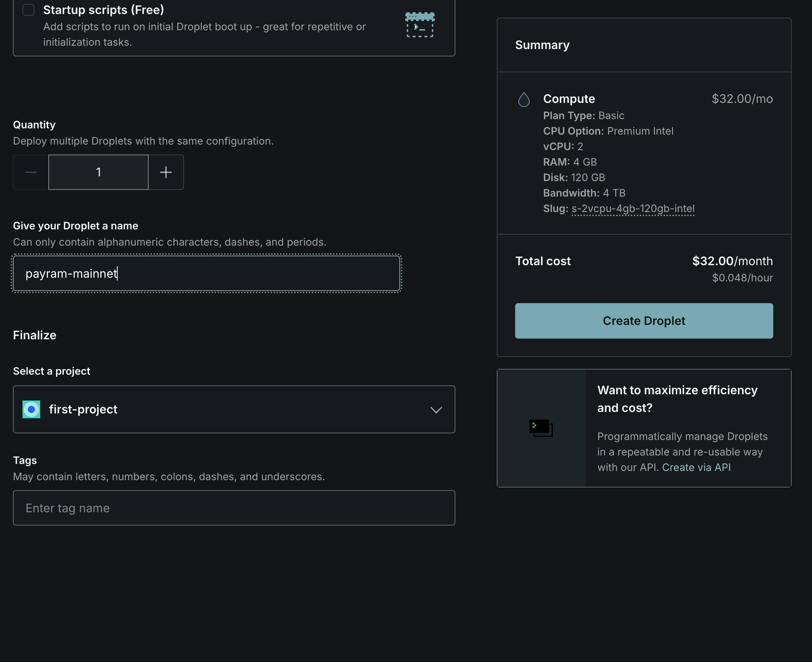Screen dimensions: 812x662
Task: Click the Disk: 120 GB line
Action: click(574, 177)
